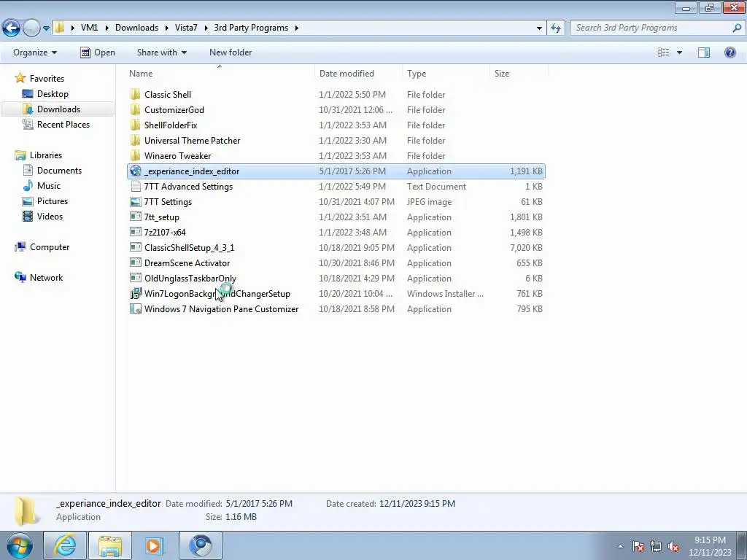Open the Organize menu
Image resolution: width=747 pixels, height=560 pixels.
(35, 52)
